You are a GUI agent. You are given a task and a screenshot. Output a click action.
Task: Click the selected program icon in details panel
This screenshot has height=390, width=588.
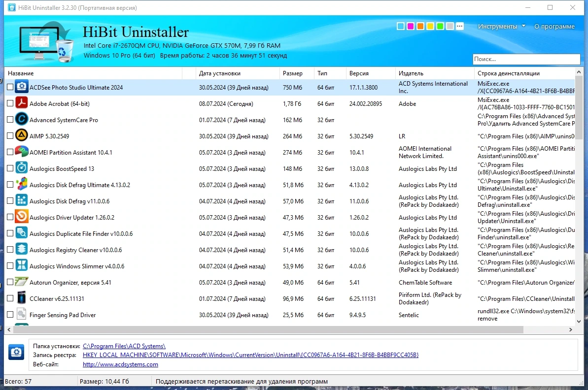[x=16, y=352]
